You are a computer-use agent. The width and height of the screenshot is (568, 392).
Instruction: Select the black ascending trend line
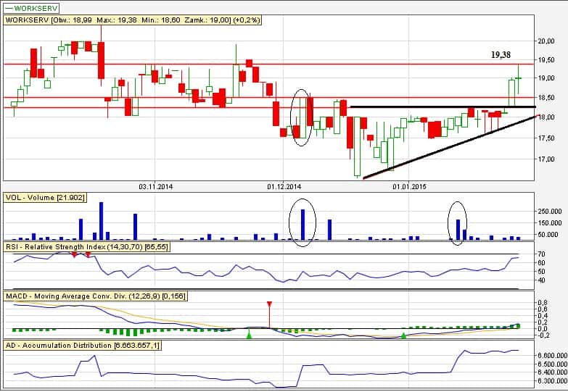coord(450,146)
